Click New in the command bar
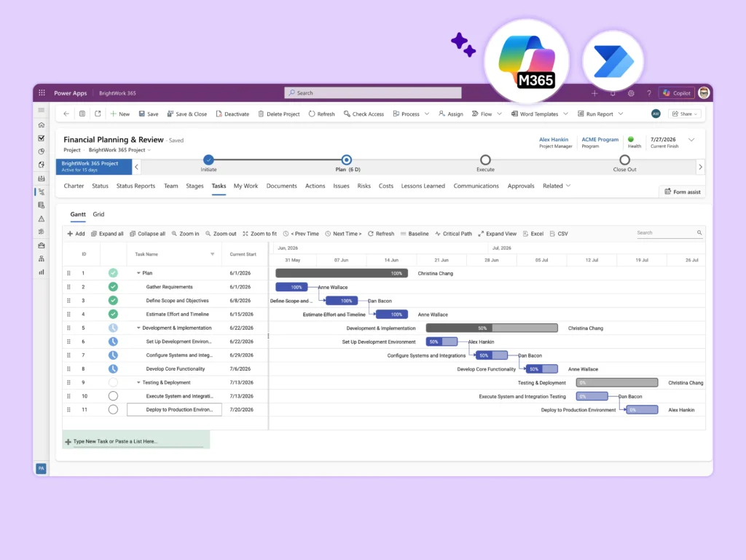 [120, 114]
